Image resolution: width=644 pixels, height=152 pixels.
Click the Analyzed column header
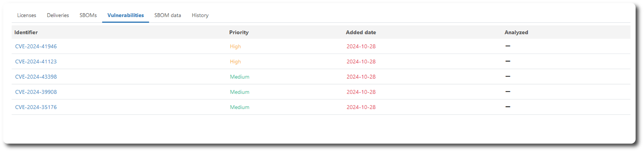point(516,32)
